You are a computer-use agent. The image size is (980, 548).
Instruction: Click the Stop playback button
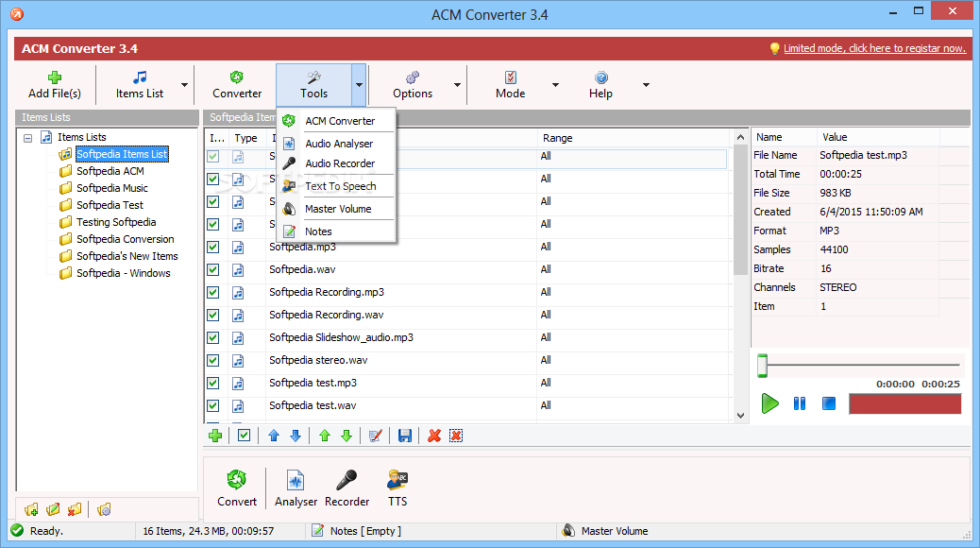point(829,403)
